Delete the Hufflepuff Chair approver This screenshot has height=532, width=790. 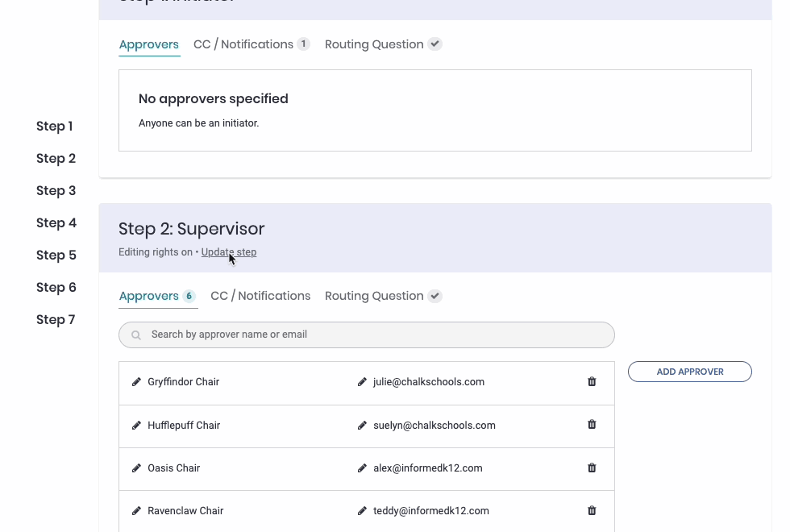point(592,424)
